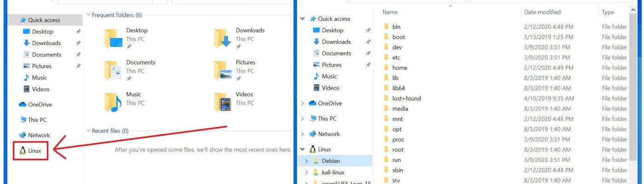The height and width of the screenshot is (184, 644).
Task: Click the Type column header
Action: tap(608, 12)
